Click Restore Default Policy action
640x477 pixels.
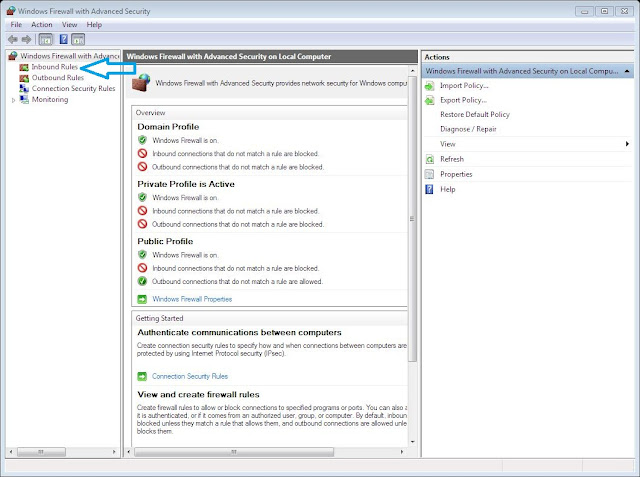(x=475, y=115)
